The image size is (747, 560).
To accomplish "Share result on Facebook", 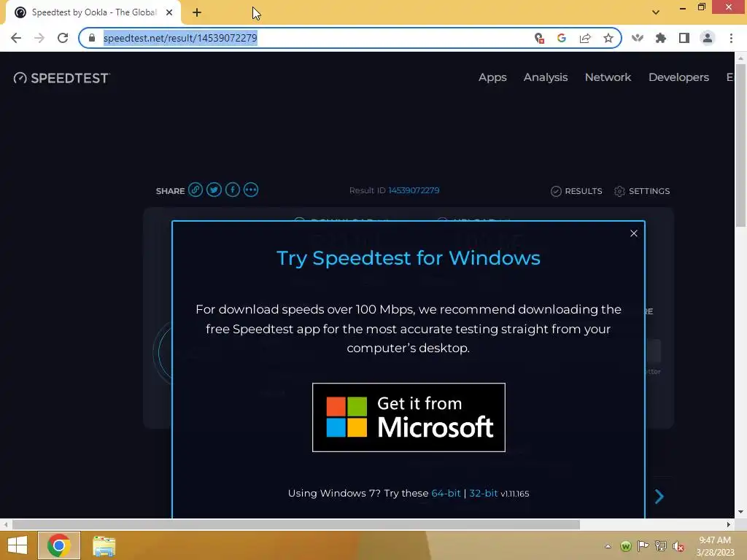I will click(233, 190).
